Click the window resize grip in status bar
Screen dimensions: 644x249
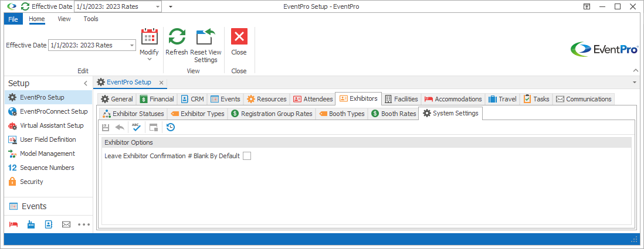[x=634, y=240]
